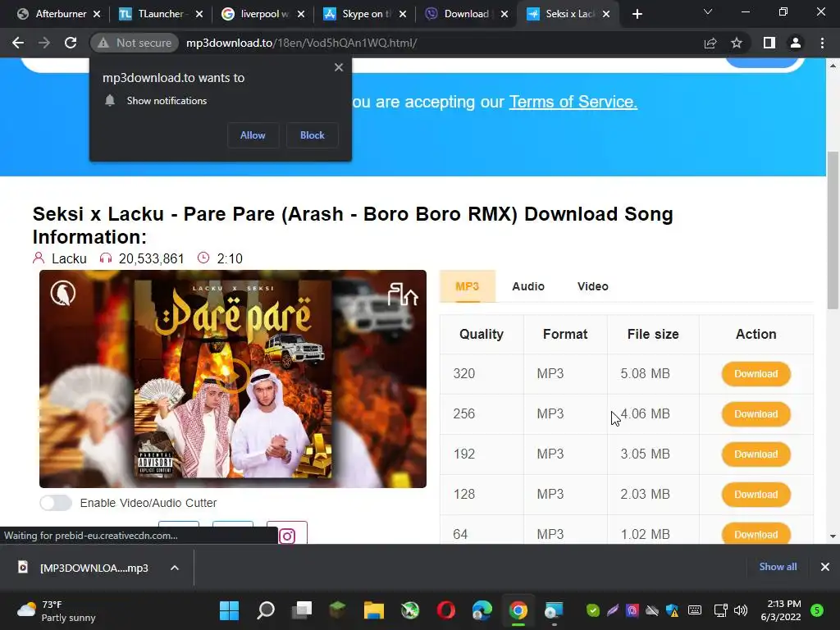
Task: Open the Chrome profile menu
Action: coord(796,43)
